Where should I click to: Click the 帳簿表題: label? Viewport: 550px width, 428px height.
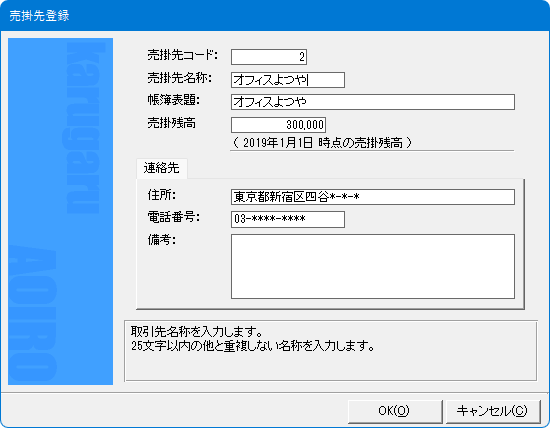pos(174,101)
